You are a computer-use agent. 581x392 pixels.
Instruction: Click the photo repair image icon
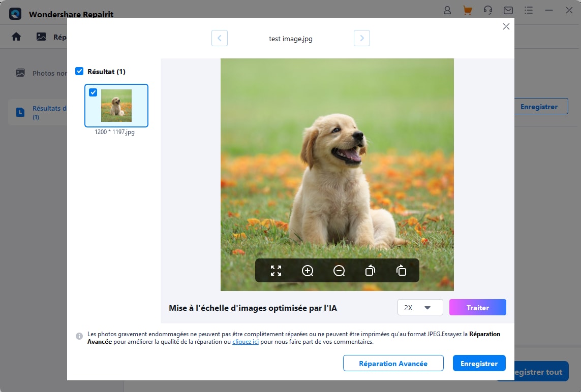pos(41,37)
